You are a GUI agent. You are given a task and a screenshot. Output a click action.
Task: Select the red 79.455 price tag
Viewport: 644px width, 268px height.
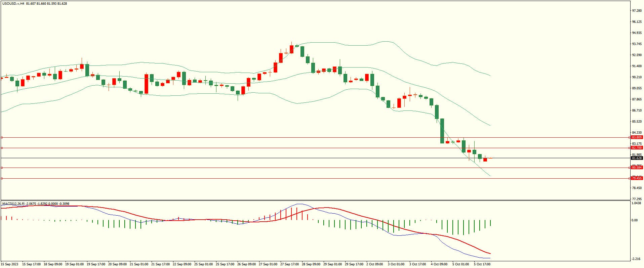click(637, 178)
